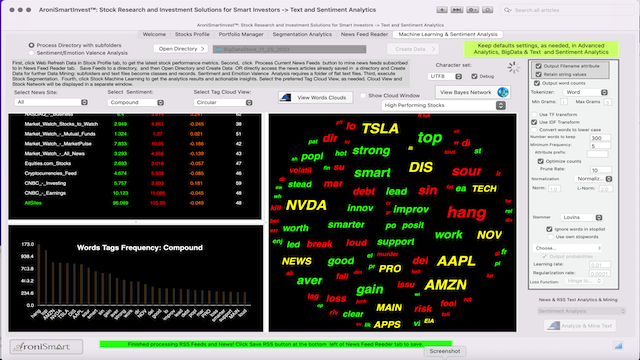Viewport: 640px width, 360px height.
Task: Click the blue chart icon at bottom right
Action: (618, 346)
